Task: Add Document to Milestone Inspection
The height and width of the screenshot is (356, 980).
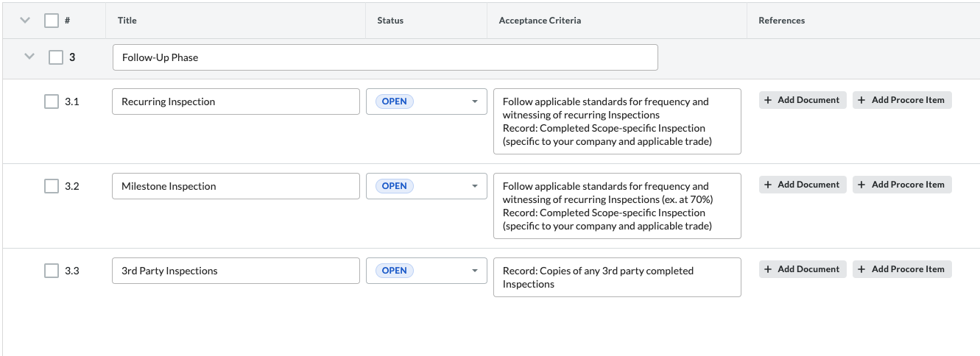Action: coord(803,185)
